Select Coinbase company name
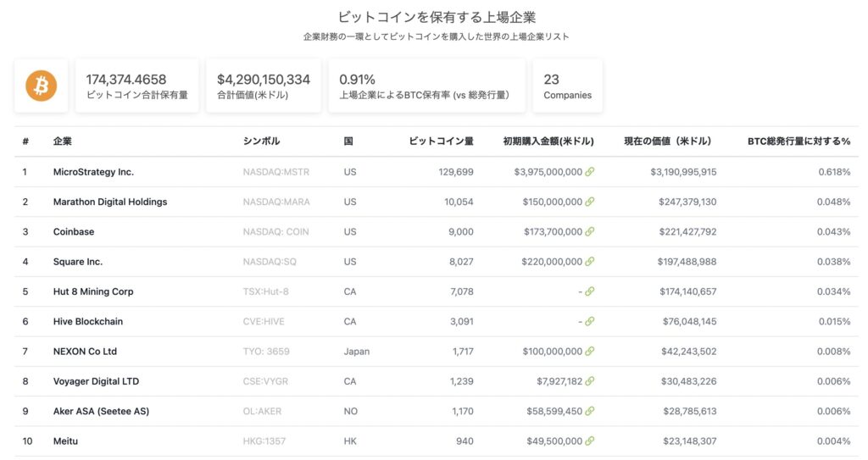Screen dimensions: 868x460 (74, 232)
